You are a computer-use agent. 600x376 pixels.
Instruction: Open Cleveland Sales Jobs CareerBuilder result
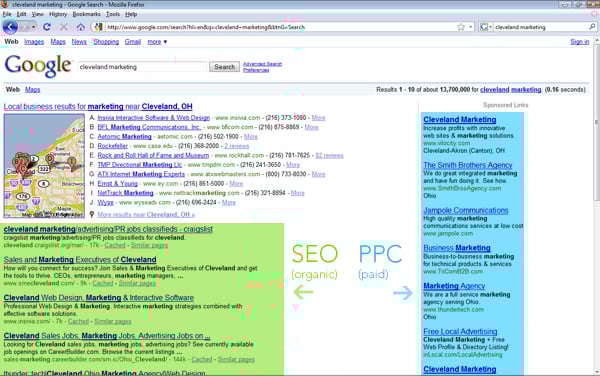pos(107,335)
